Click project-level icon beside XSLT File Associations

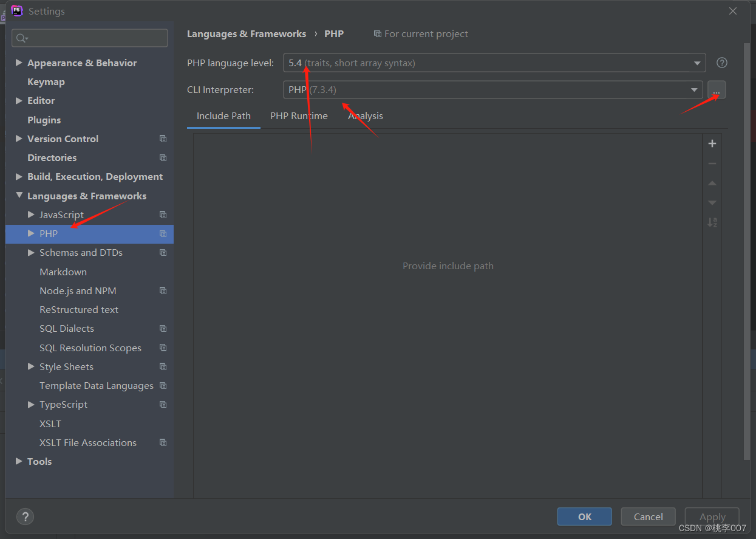pos(163,442)
